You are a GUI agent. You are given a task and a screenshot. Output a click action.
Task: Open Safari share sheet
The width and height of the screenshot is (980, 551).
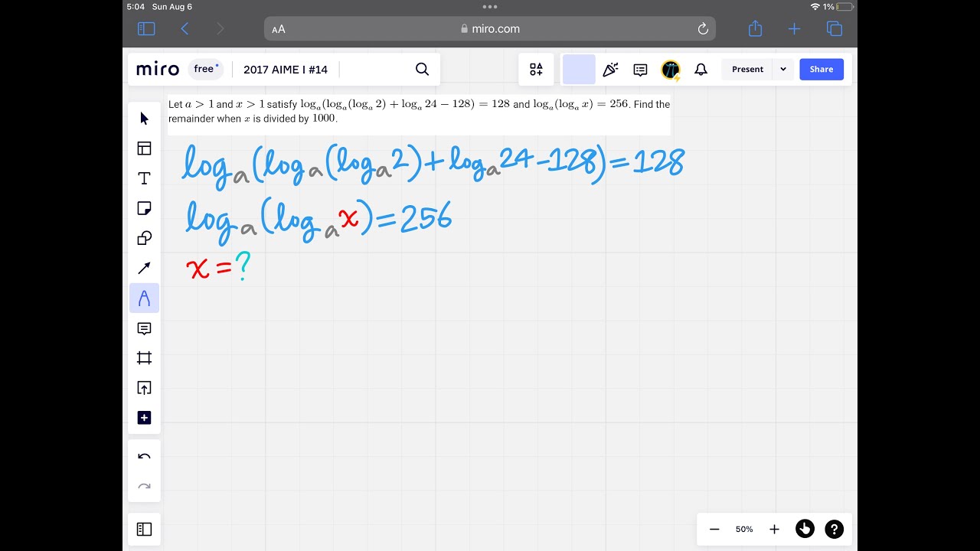coord(755,28)
